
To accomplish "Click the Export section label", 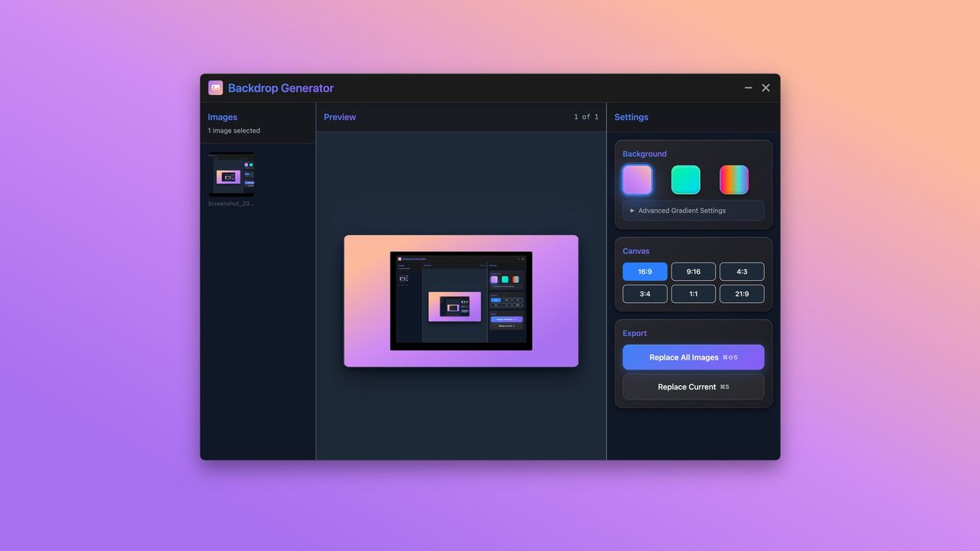I will [635, 333].
